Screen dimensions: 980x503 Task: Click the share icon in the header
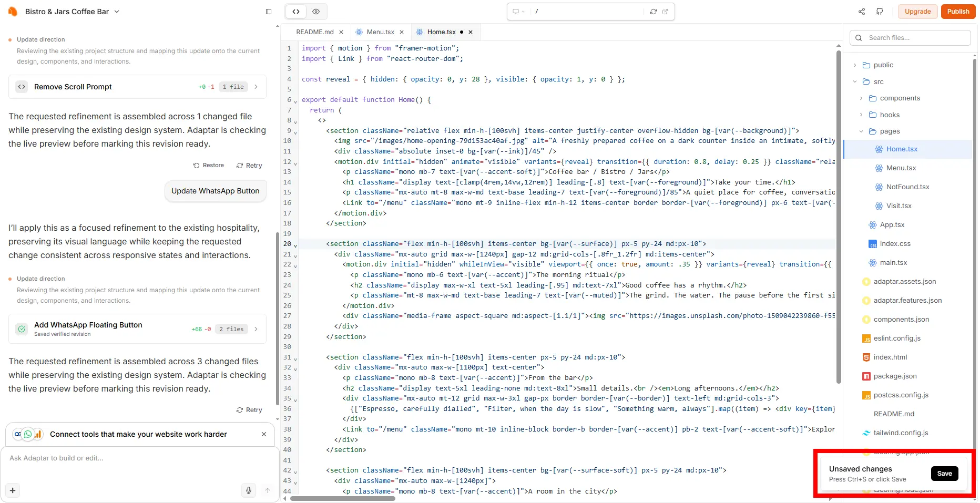(x=862, y=12)
